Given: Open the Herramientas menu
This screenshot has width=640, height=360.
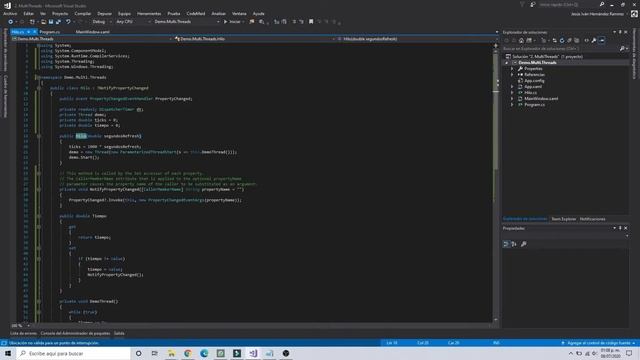Looking at the screenshot, I should (x=149, y=13).
